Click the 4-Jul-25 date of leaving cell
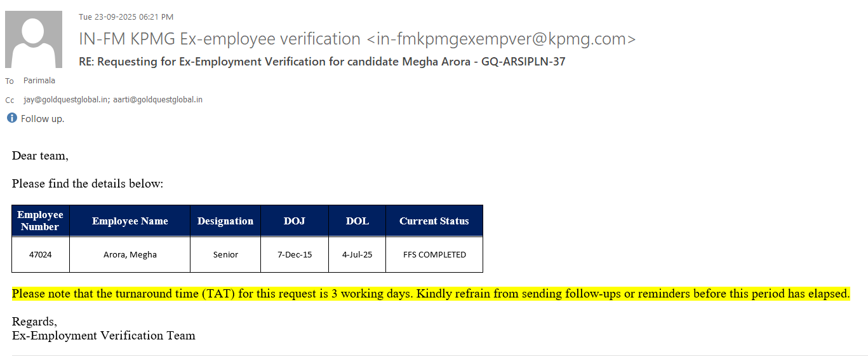868x356 pixels. (357, 254)
